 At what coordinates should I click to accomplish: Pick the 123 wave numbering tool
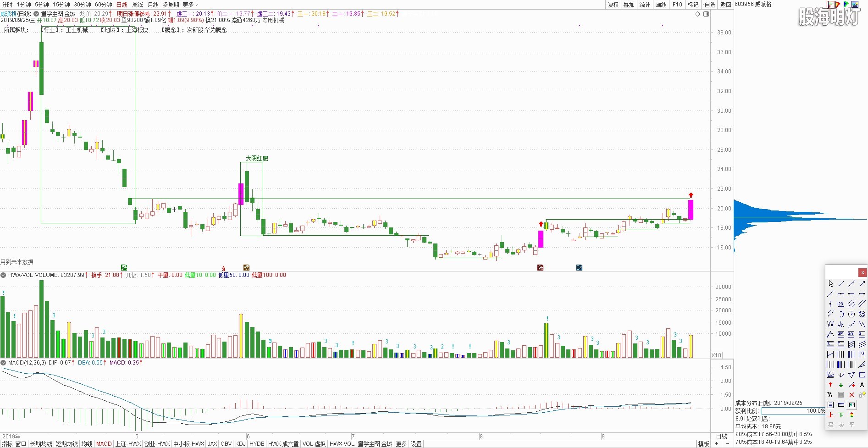pyautogui.click(x=841, y=304)
